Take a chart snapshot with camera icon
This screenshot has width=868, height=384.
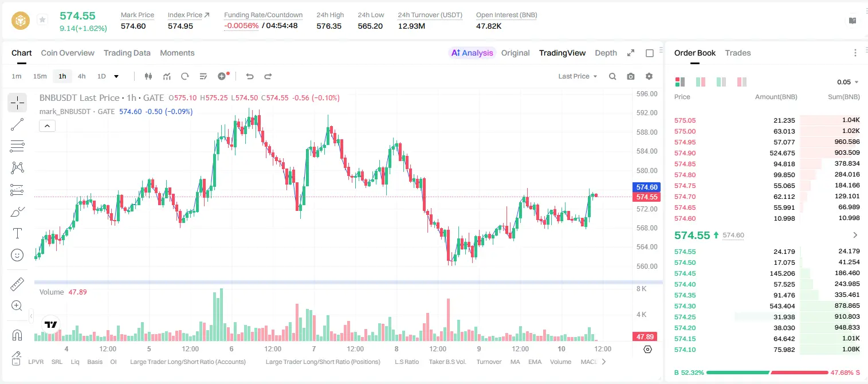coord(631,76)
